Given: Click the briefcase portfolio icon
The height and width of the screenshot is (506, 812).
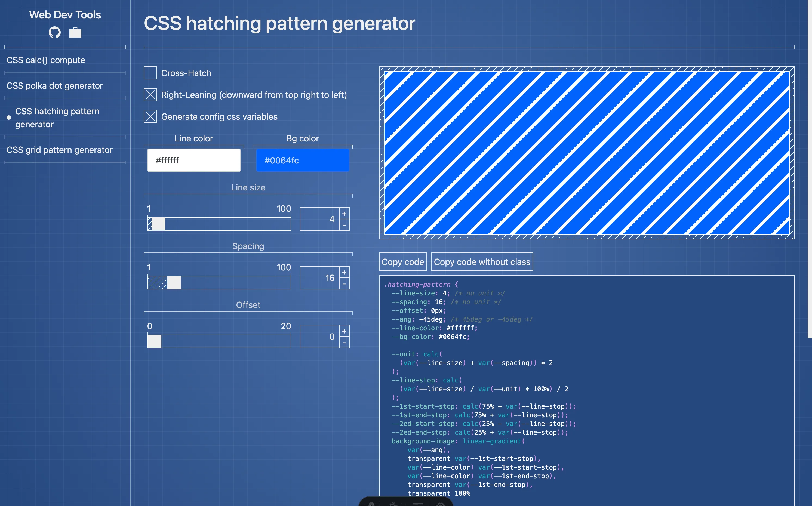Looking at the screenshot, I should [75, 32].
